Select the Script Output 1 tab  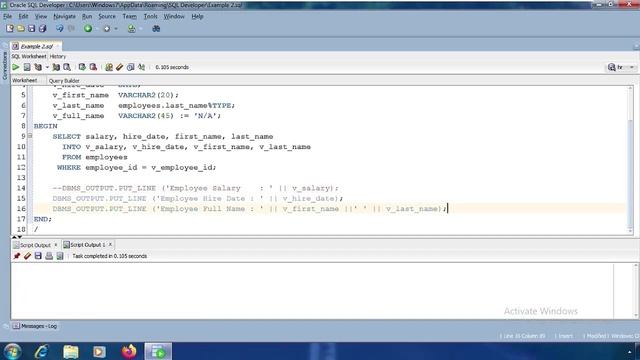click(x=87, y=245)
